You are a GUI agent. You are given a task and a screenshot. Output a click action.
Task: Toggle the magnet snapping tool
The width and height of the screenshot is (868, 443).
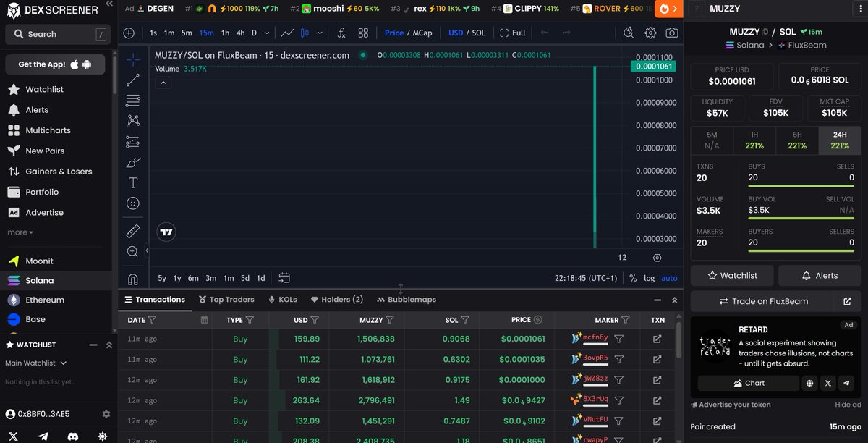[133, 279]
